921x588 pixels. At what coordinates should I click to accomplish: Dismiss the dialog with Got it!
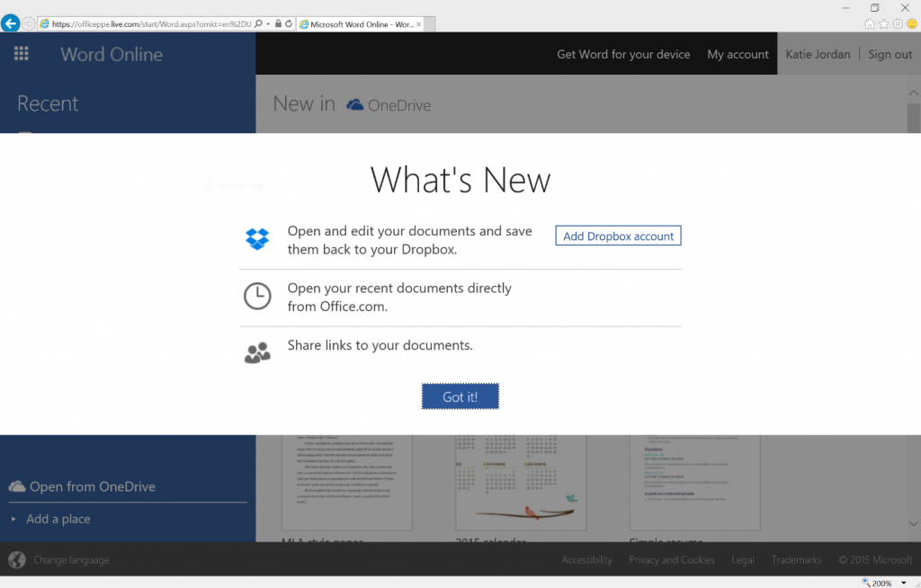point(460,396)
